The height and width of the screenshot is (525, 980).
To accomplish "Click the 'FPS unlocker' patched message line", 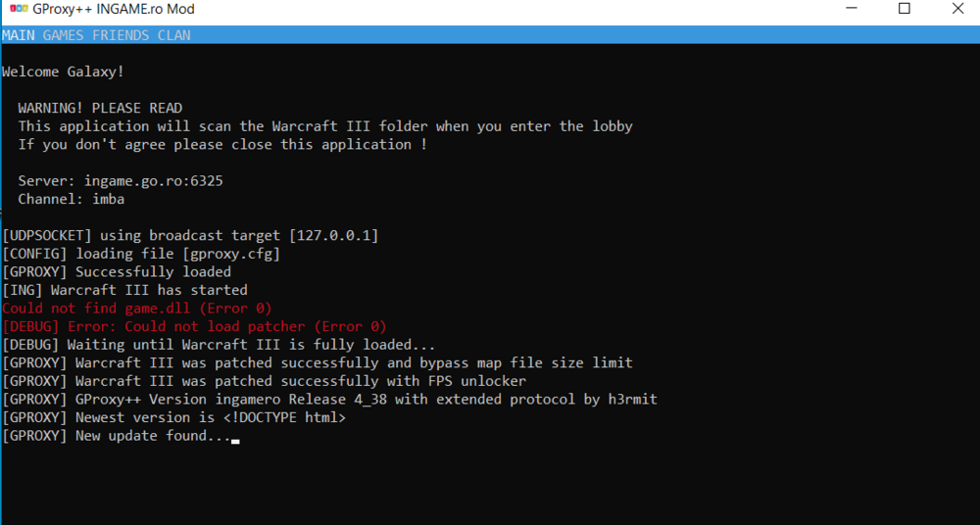I will tap(265, 381).
